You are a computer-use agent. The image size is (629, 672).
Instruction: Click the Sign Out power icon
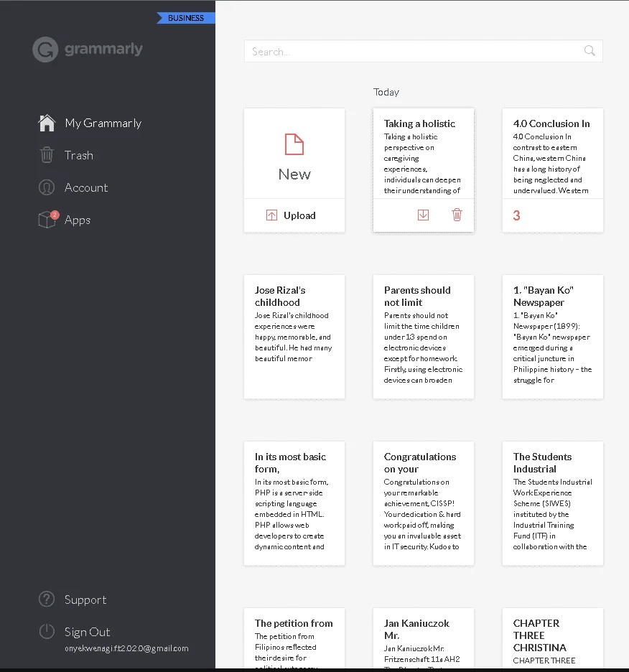tap(47, 631)
